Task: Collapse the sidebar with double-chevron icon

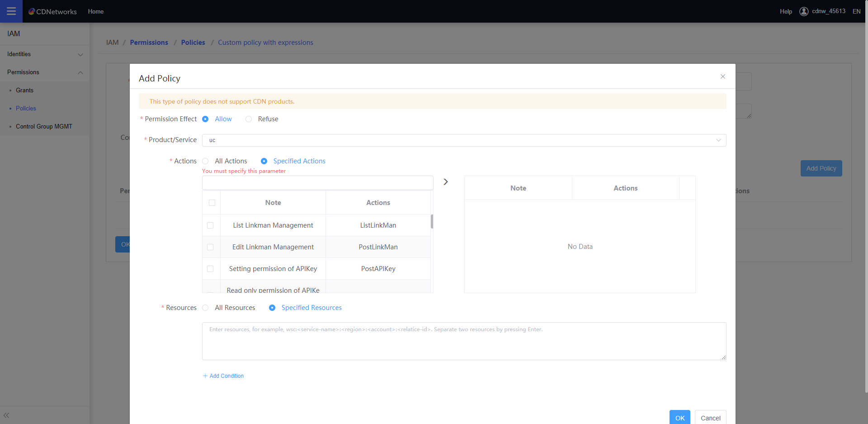Action: pyautogui.click(x=6, y=415)
